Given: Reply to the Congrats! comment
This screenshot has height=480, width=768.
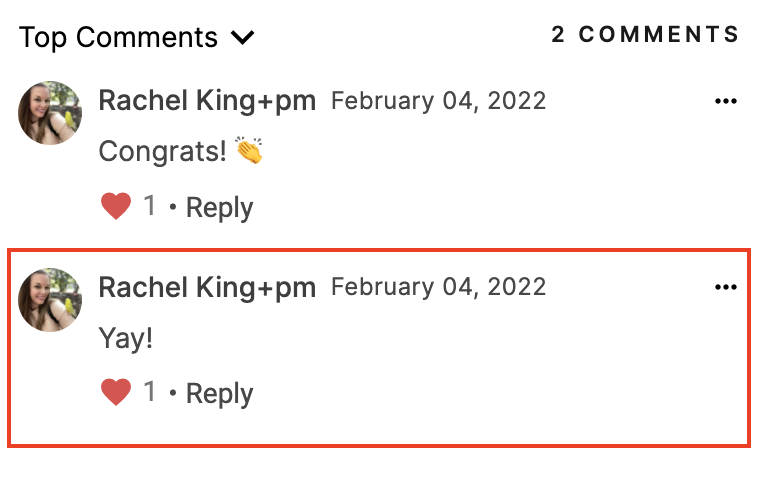Looking at the screenshot, I should click(219, 208).
